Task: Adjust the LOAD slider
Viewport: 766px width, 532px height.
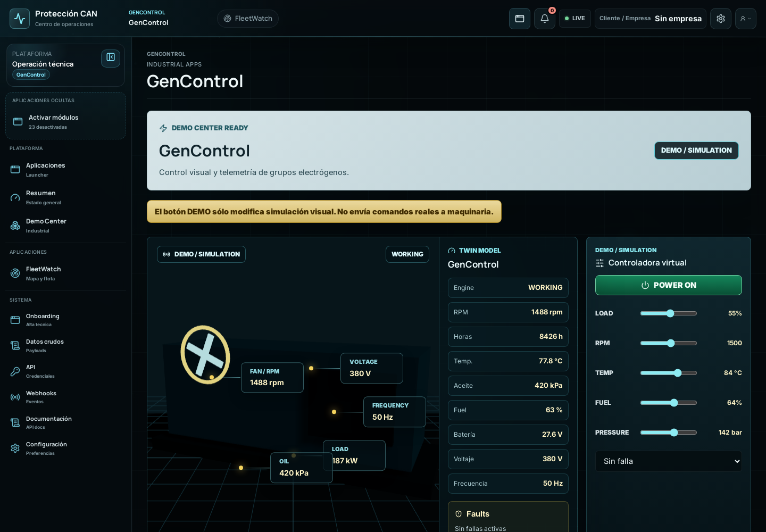Action: 669,313
